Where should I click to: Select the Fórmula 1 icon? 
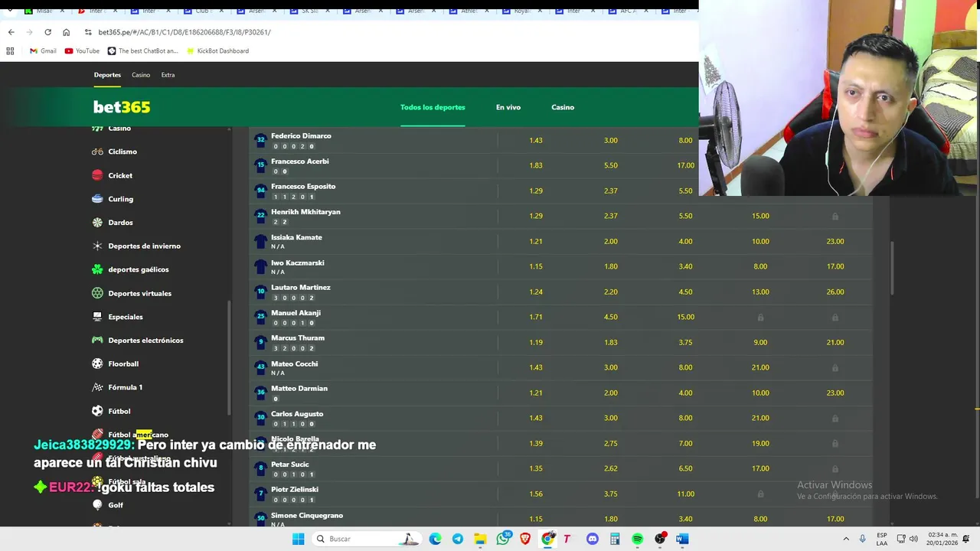[x=97, y=387]
